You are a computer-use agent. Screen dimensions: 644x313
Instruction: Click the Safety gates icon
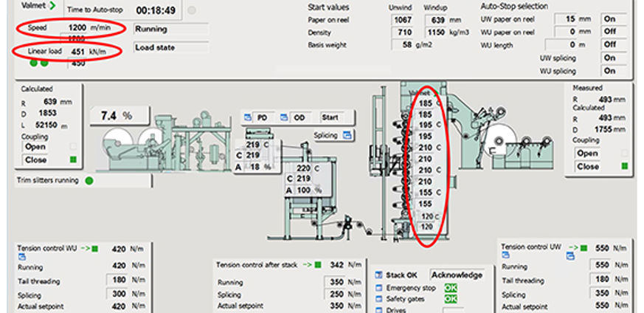click(378, 300)
